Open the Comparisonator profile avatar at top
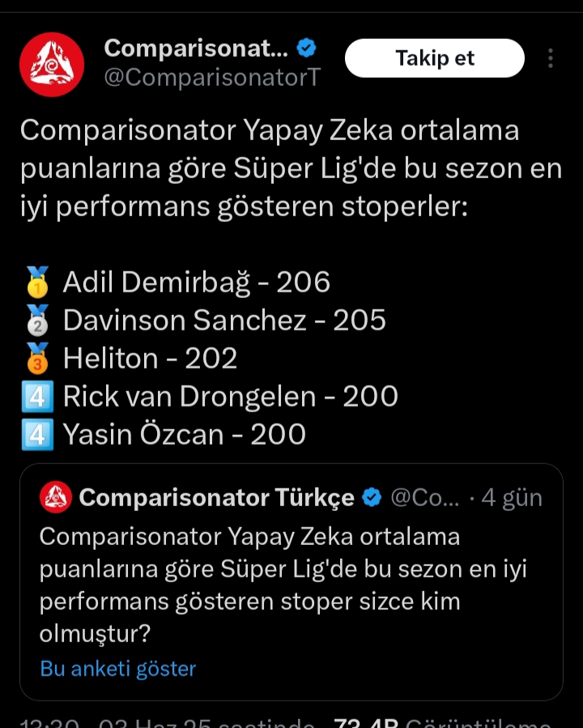Screen dimensions: 583x728 tap(52, 65)
